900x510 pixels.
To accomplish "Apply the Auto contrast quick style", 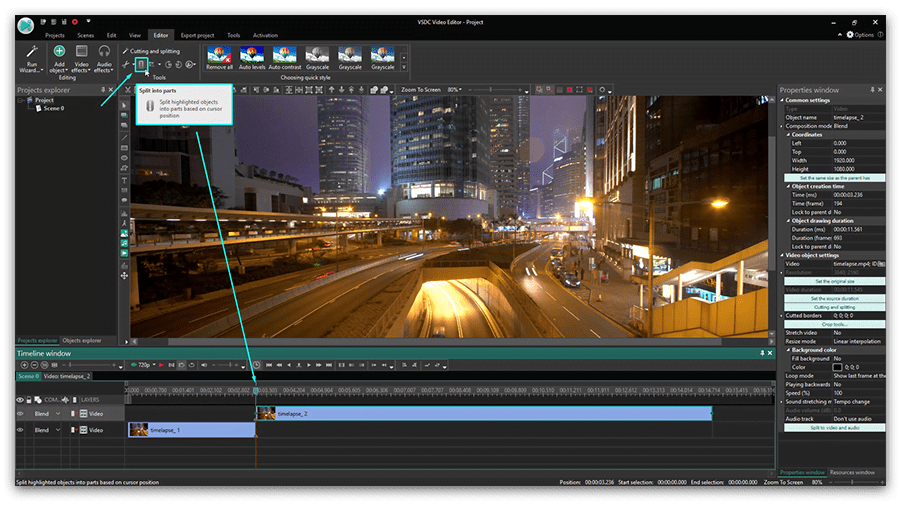I will coord(285,59).
